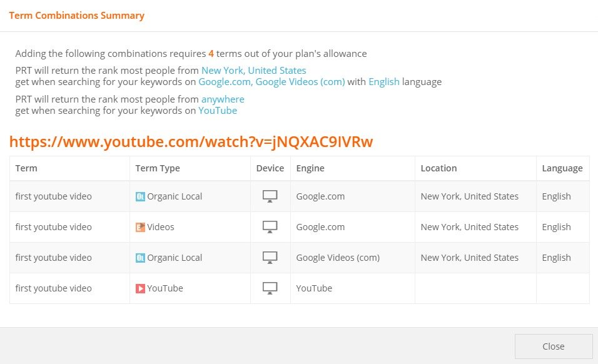Select "first youtube video" term in the Videos row
Viewport: 598px width, 364px height.
pyautogui.click(x=53, y=227)
